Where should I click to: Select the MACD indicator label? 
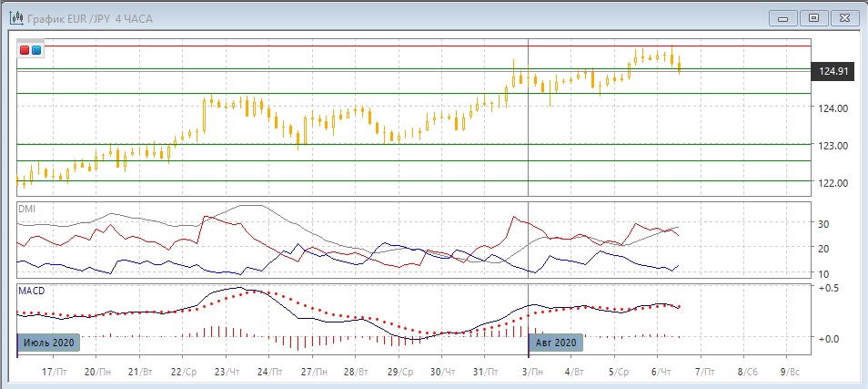tap(31, 291)
